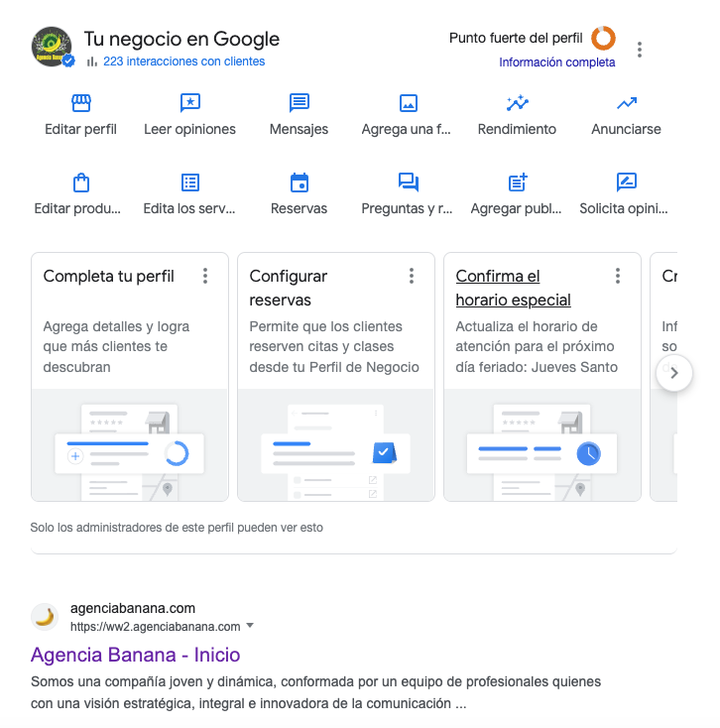Open Leer opiniones star icon
The height and width of the screenshot is (728, 720).
tap(190, 103)
